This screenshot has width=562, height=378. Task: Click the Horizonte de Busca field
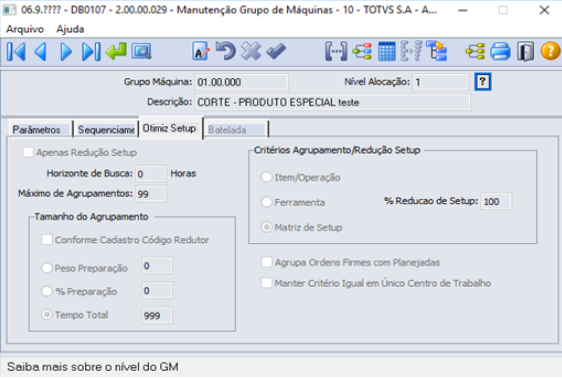(x=151, y=173)
